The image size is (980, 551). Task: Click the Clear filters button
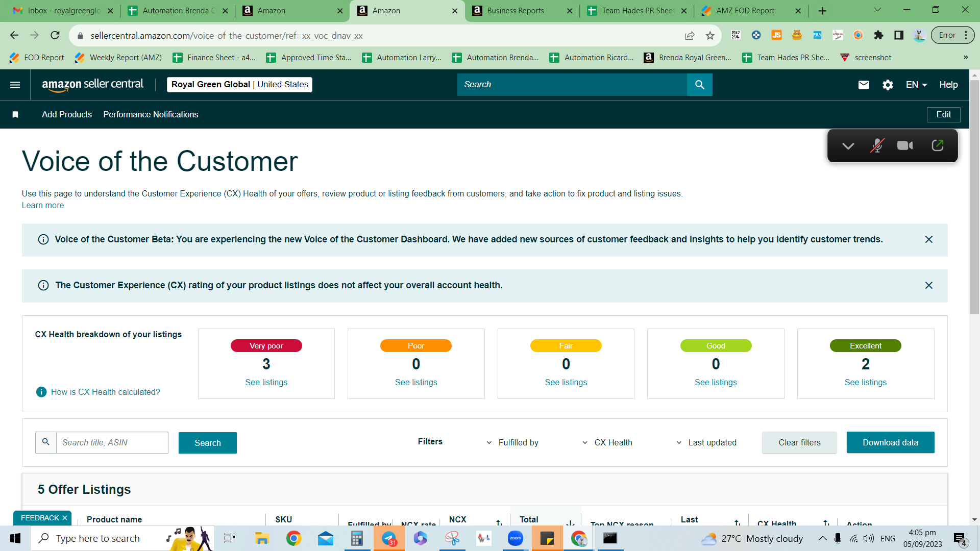tap(799, 442)
